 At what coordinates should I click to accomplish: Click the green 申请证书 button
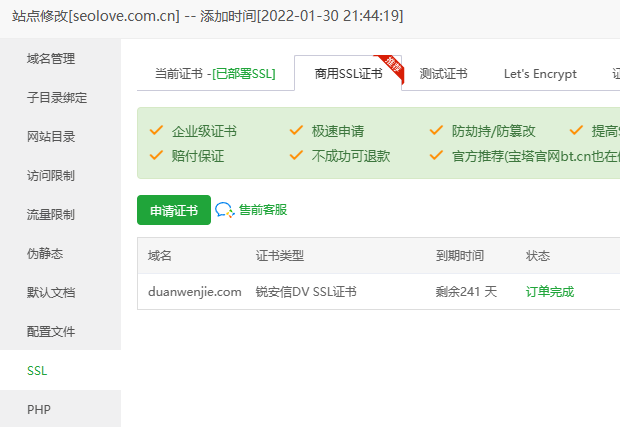pyautogui.click(x=174, y=210)
